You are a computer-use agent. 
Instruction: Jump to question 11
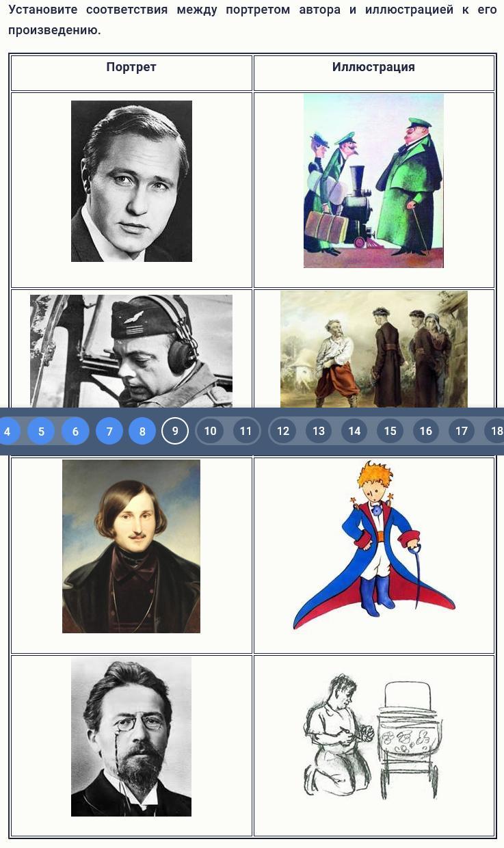246,431
